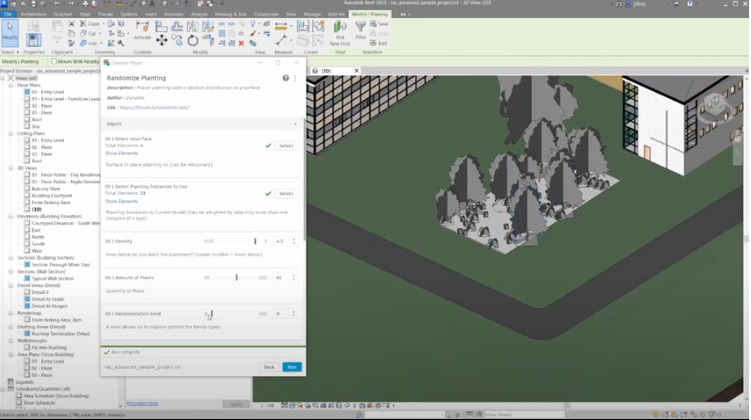Collapse the 3D Views tree node
751x420 pixels.
tap(11, 168)
